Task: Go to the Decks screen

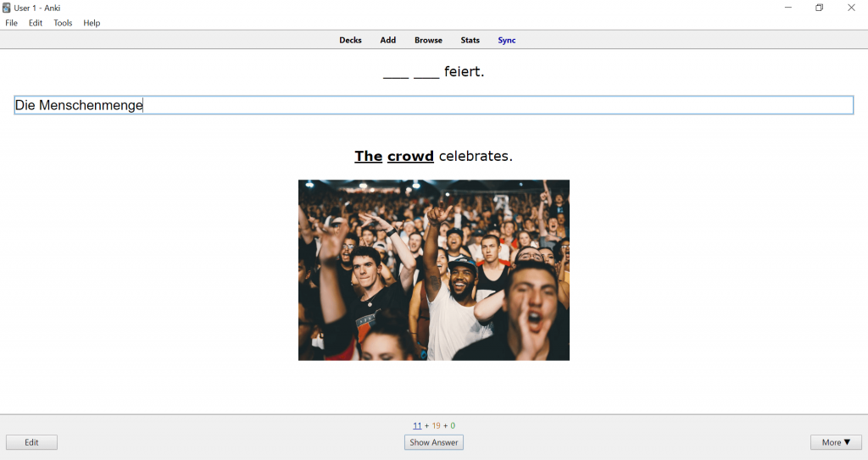Action: click(x=350, y=40)
